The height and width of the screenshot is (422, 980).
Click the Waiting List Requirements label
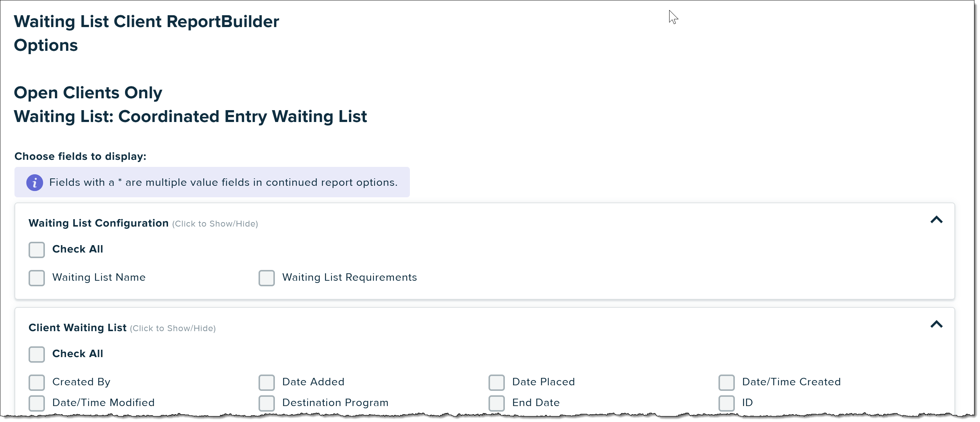[350, 277]
